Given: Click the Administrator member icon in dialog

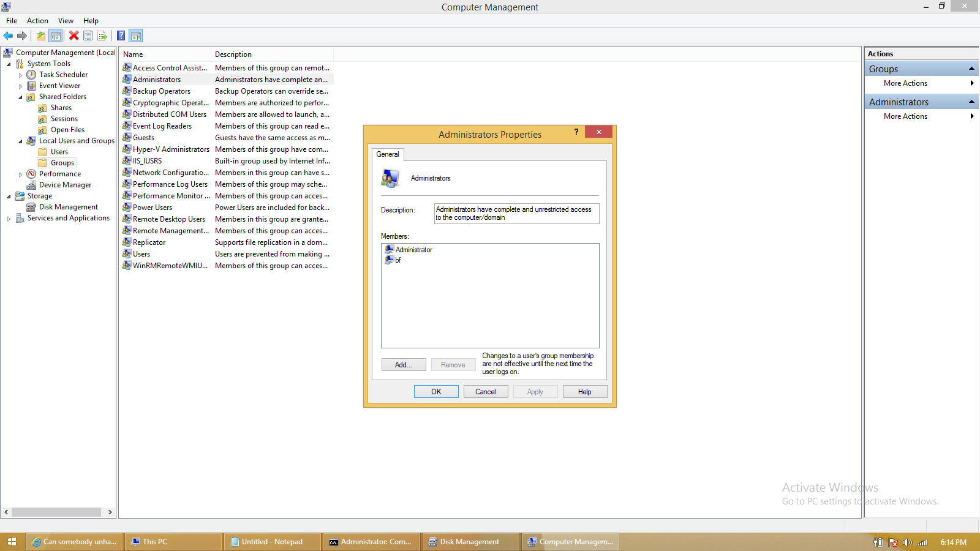Looking at the screenshot, I should 389,250.
